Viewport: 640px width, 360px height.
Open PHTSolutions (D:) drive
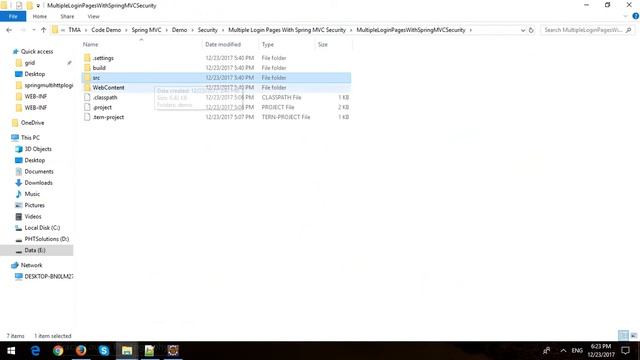47,239
